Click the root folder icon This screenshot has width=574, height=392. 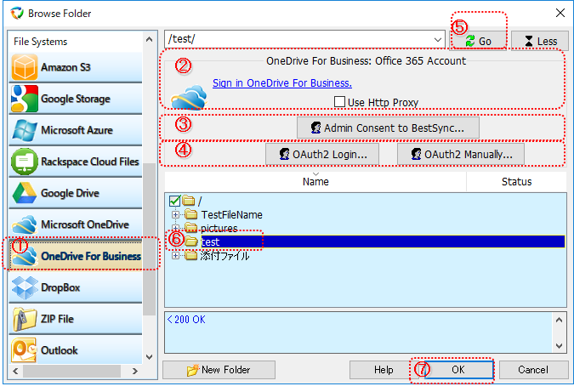coord(189,200)
